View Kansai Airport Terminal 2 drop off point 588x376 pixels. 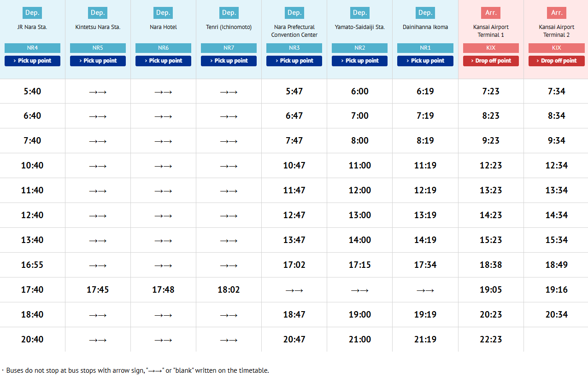coord(556,61)
